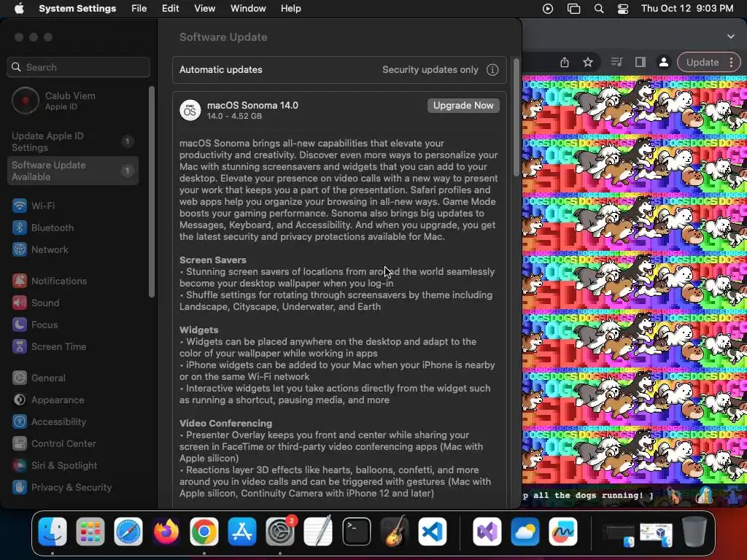Click the macOS Sonoma OS icon
This screenshot has width=747, height=560.
pos(190,111)
